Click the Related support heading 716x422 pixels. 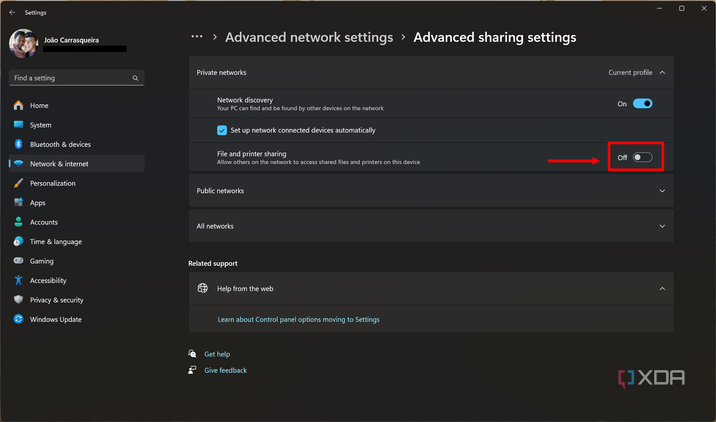tap(213, 264)
